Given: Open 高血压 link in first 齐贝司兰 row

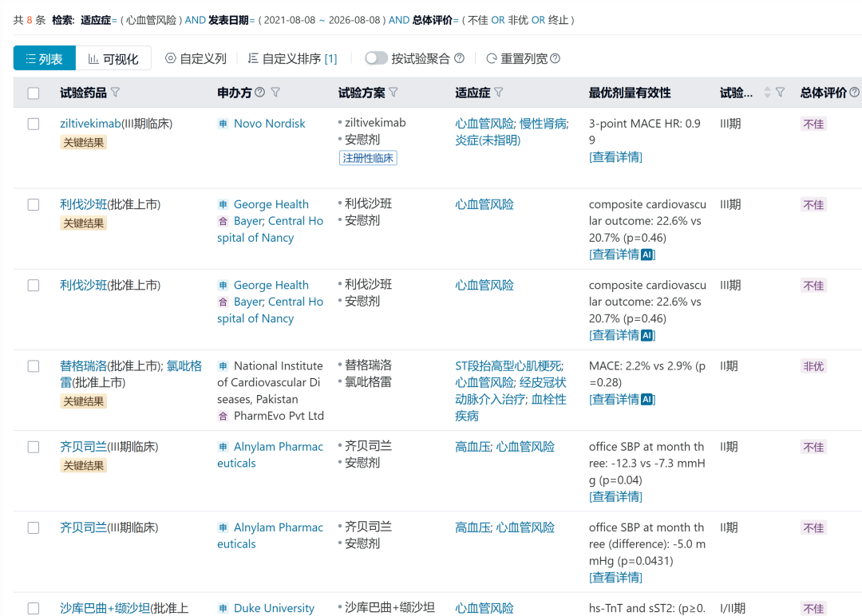Looking at the screenshot, I should 473,447.
